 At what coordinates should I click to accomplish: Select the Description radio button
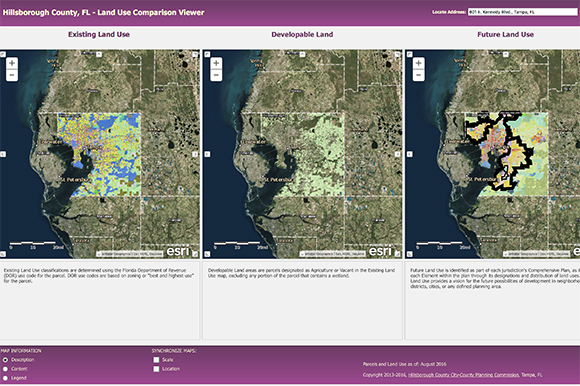coord(5,360)
